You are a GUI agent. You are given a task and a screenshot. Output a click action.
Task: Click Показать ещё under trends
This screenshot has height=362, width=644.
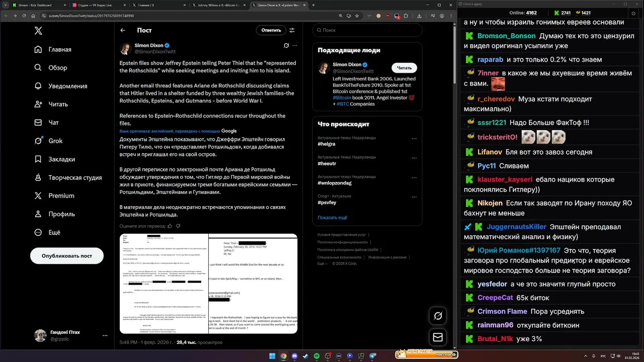[333, 218]
